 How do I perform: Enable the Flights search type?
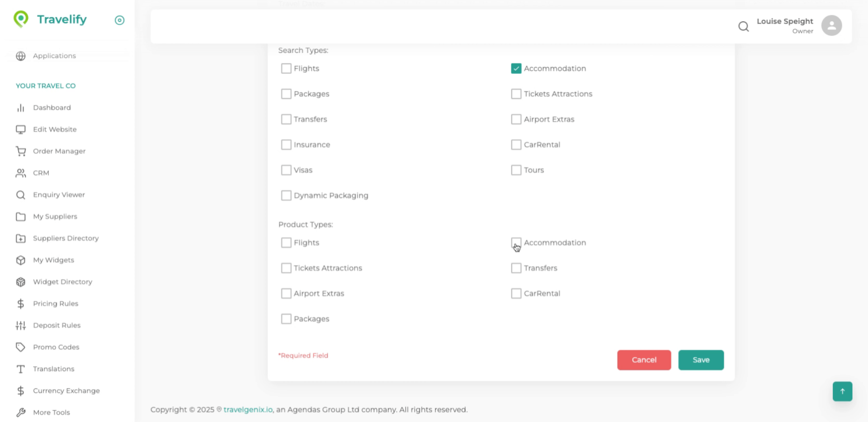point(286,68)
